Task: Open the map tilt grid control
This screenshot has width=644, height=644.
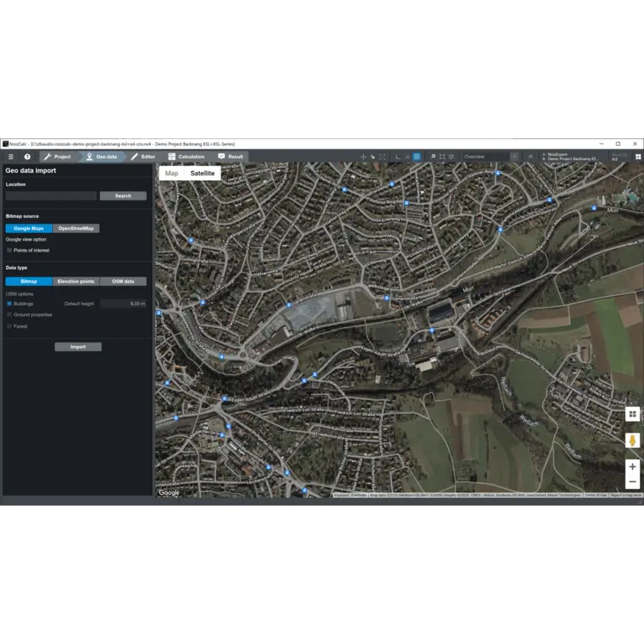Action: click(632, 414)
